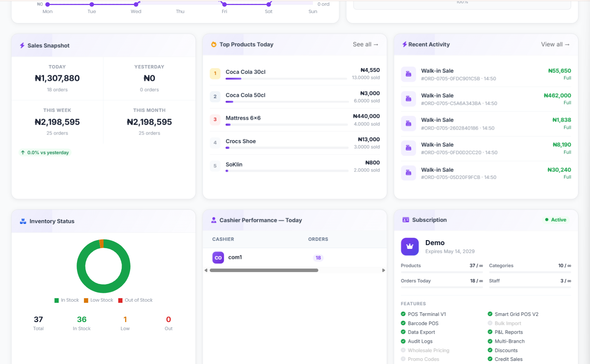Click the cashier table scroll left arrow

point(206,270)
